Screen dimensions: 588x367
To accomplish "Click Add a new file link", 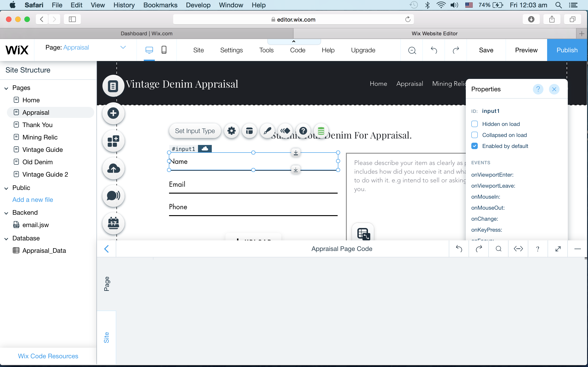I will point(33,200).
